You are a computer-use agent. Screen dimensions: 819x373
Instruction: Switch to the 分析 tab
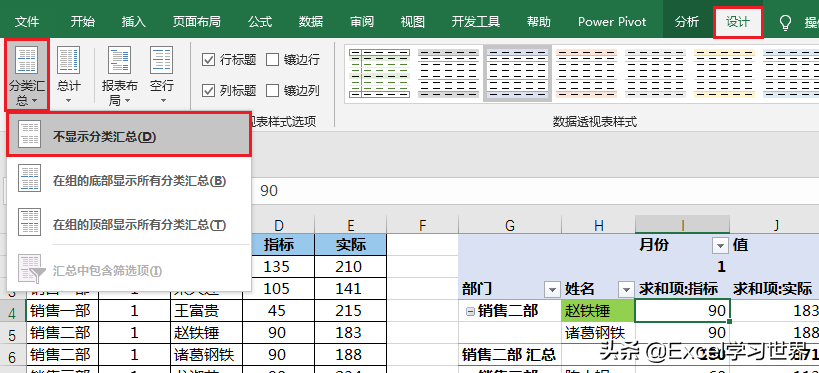pos(687,21)
